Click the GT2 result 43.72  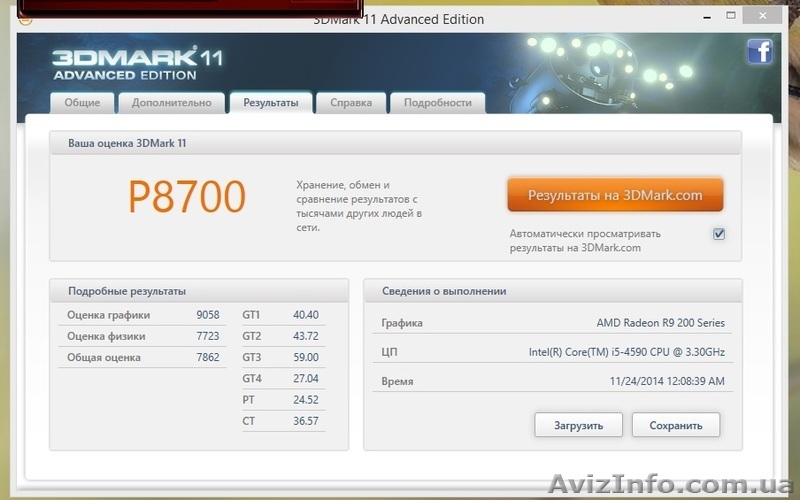click(x=306, y=336)
